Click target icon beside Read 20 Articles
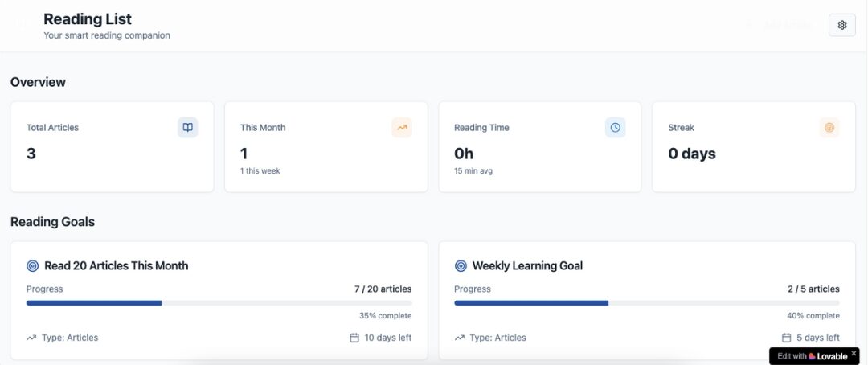The height and width of the screenshot is (365, 868). tap(33, 266)
